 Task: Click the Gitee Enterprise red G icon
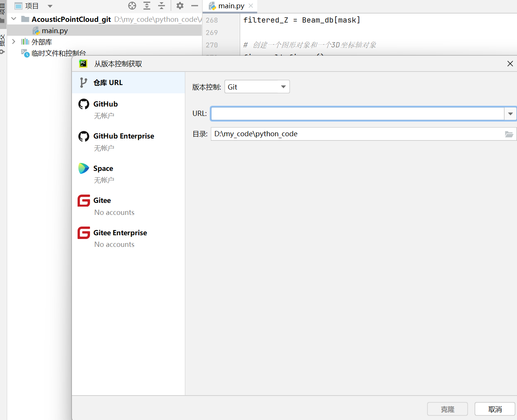pos(84,233)
